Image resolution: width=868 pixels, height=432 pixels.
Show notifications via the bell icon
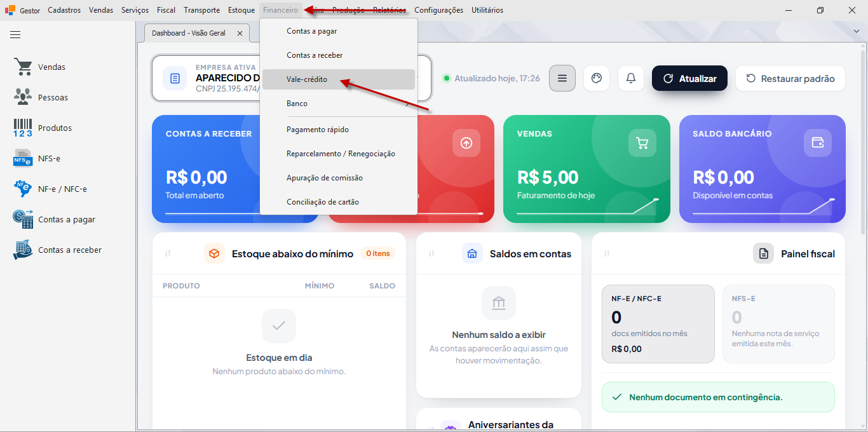pyautogui.click(x=631, y=78)
